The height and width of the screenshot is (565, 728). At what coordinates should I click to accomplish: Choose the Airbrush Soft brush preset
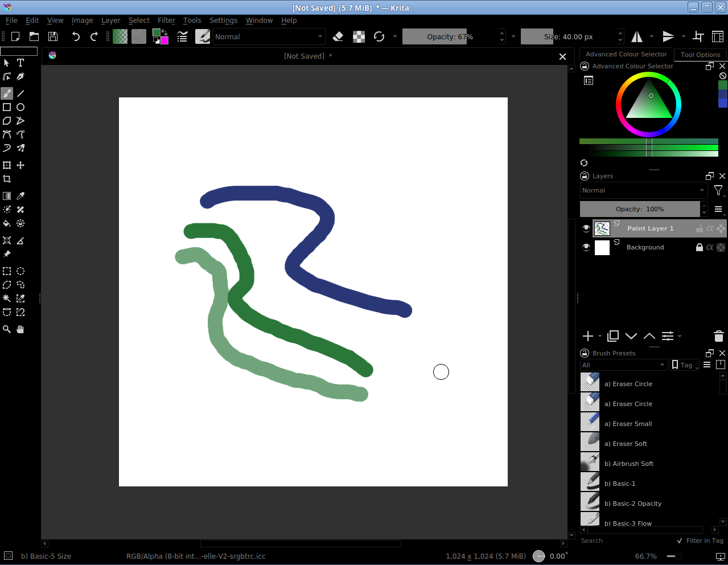pos(632,464)
